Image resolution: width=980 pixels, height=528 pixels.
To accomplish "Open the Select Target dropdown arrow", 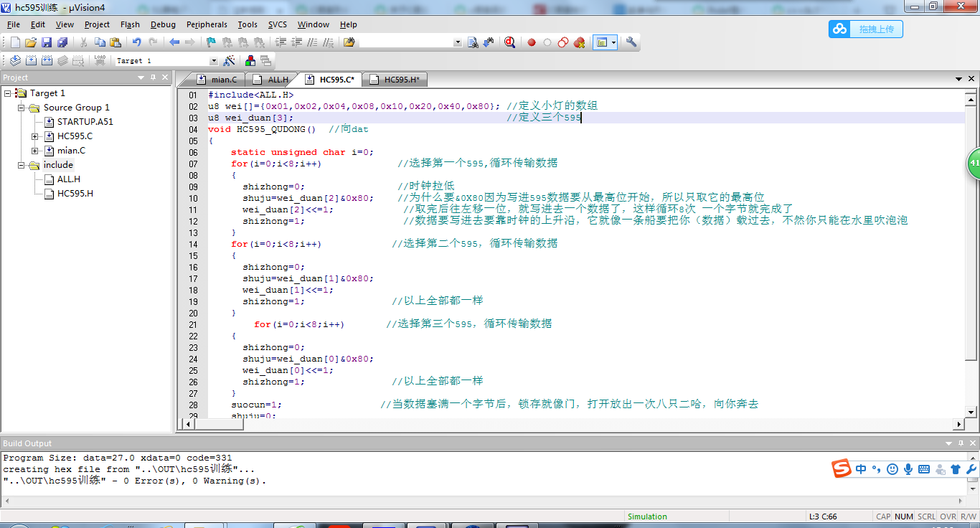I will pyautogui.click(x=213, y=61).
